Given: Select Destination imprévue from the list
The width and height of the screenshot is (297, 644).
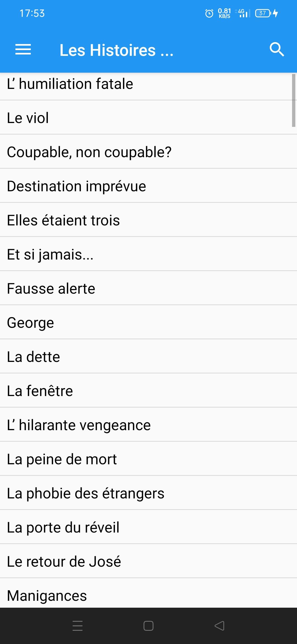Looking at the screenshot, I should click(x=148, y=186).
